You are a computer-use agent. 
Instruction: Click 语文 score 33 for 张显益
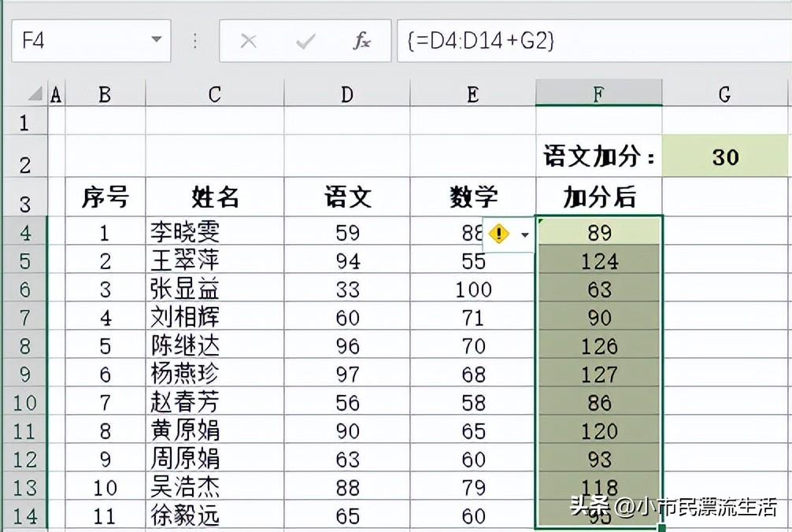tap(347, 288)
